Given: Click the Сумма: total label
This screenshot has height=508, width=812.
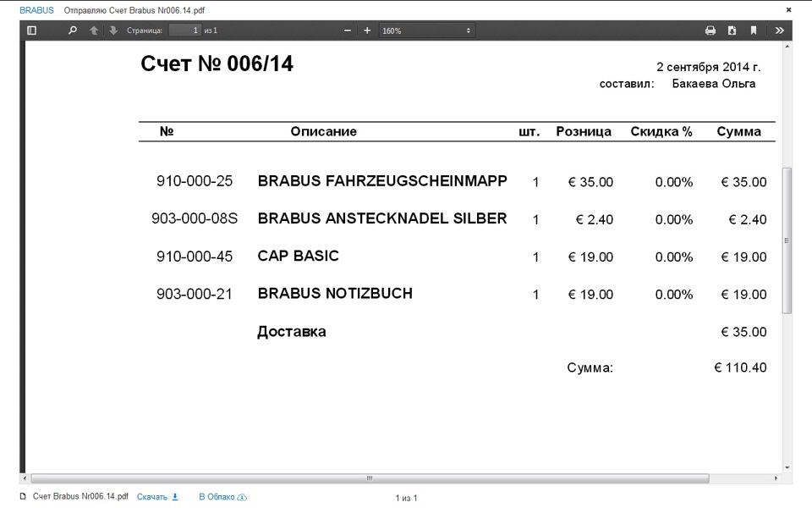Looking at the screenshot, I should [x=590, y=367].
